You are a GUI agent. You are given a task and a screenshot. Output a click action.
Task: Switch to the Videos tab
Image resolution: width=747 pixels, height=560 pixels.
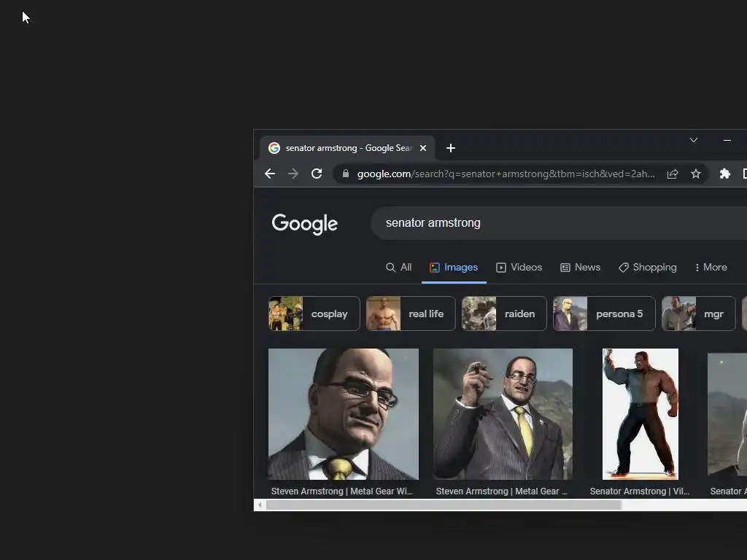tap(519, 267)
